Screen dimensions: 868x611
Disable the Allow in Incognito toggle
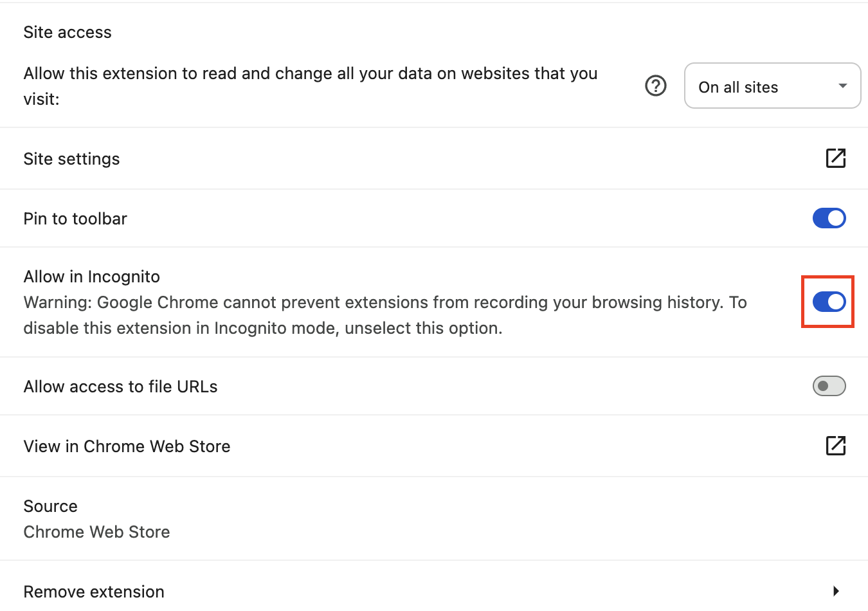(x=829, y=302)
